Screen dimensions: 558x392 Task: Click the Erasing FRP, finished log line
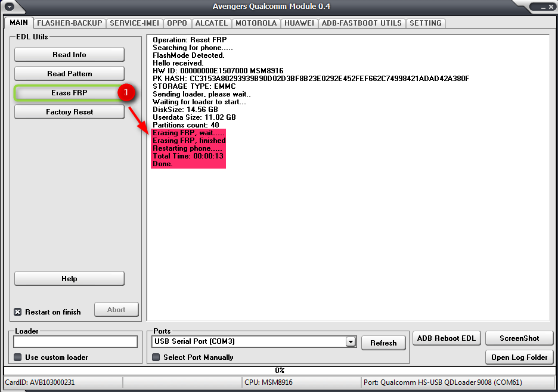pyautogui.click(x=189, y=141)
